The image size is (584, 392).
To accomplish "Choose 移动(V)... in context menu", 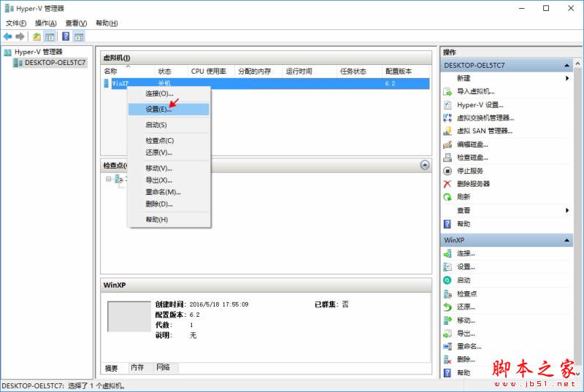I will tap(169, 169).
